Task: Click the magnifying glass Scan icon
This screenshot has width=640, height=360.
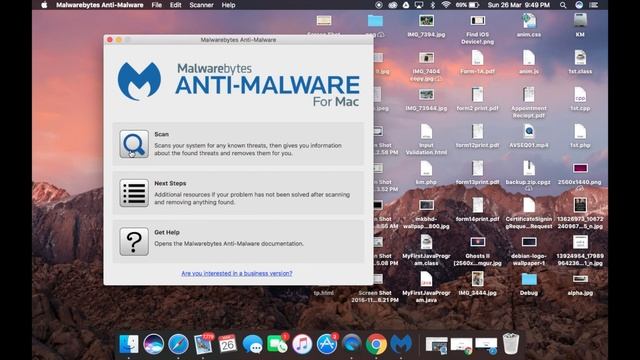Action: (134, 144)
